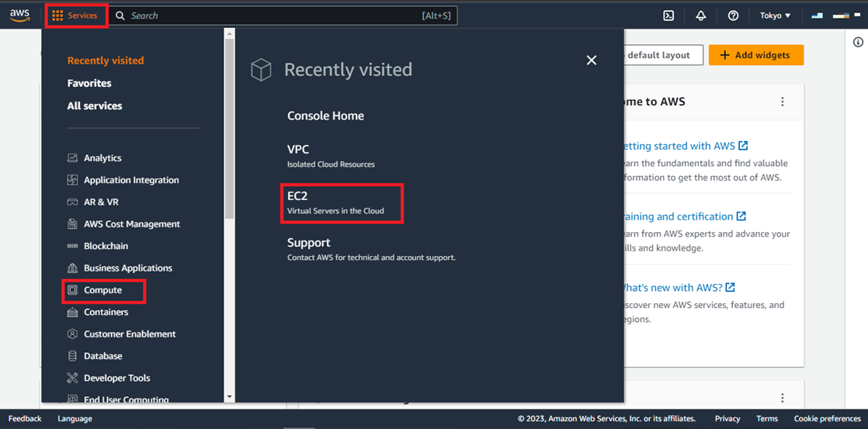Image resolution: width=868 pixels, height=429 pixels.
Task: Click the Compute chip icon
Action: (x=72, y=289)
